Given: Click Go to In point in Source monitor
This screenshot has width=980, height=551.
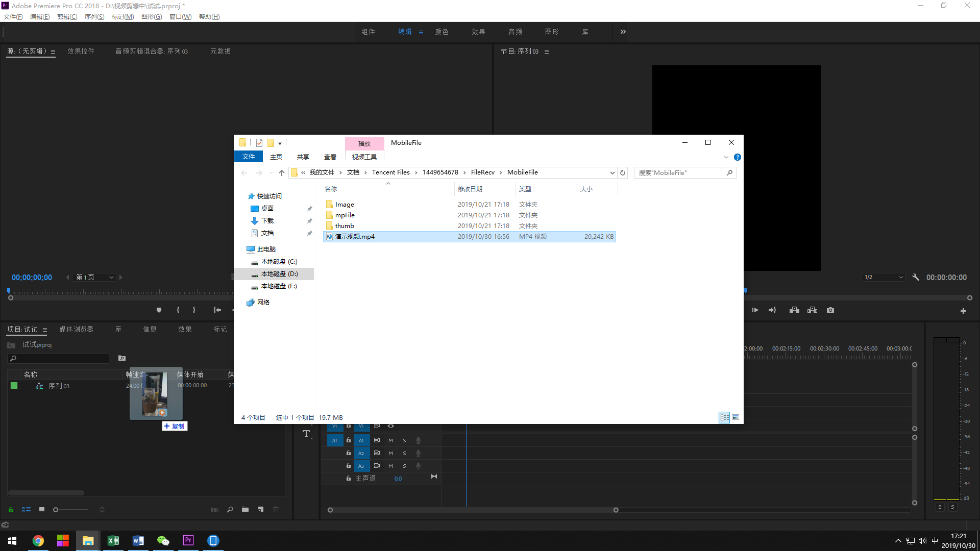Looking at the screenshot, I should coord(217,310).
